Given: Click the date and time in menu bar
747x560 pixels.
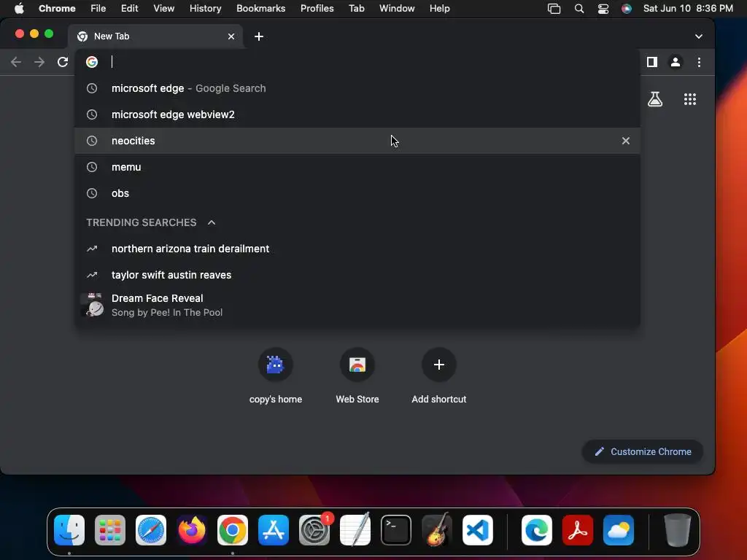Looking at the screenshot, I should pos(688,8).
